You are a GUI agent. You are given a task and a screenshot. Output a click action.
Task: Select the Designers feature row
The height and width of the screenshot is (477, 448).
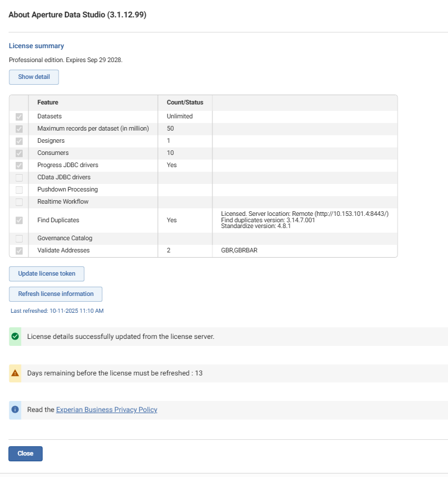coord(203,141)
